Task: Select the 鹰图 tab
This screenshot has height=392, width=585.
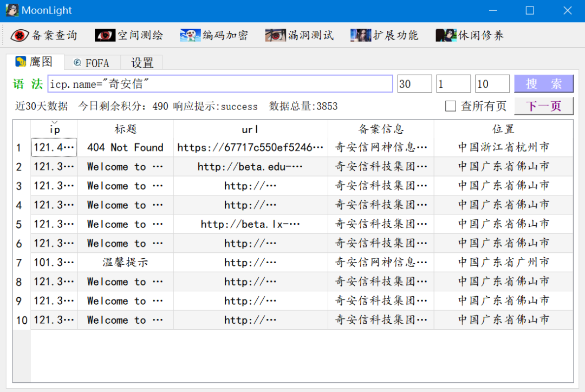Action: coord(35,62)
